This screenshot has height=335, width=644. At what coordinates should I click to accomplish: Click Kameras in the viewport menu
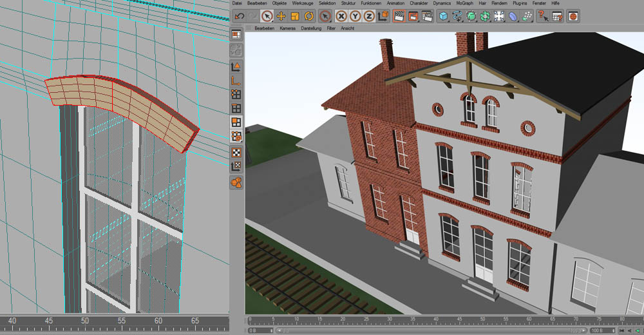tap(287, 29)
